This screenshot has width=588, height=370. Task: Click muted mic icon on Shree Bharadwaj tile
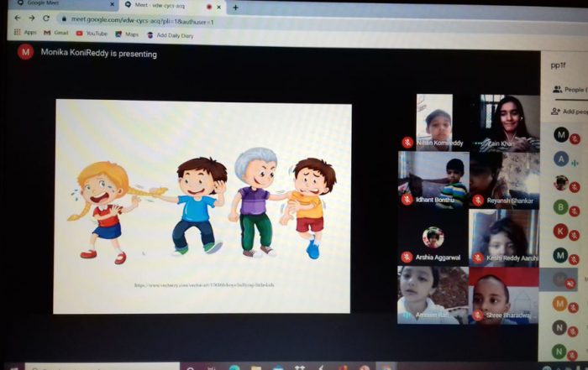477,315
